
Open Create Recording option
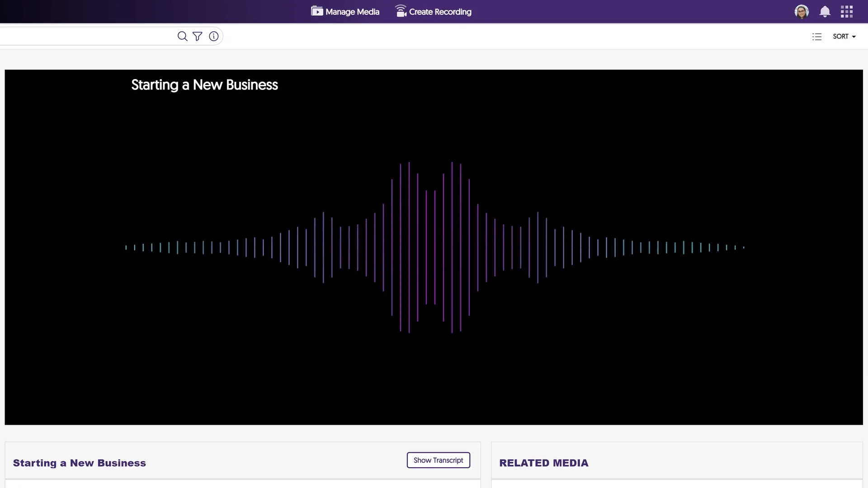coord(433,11)
